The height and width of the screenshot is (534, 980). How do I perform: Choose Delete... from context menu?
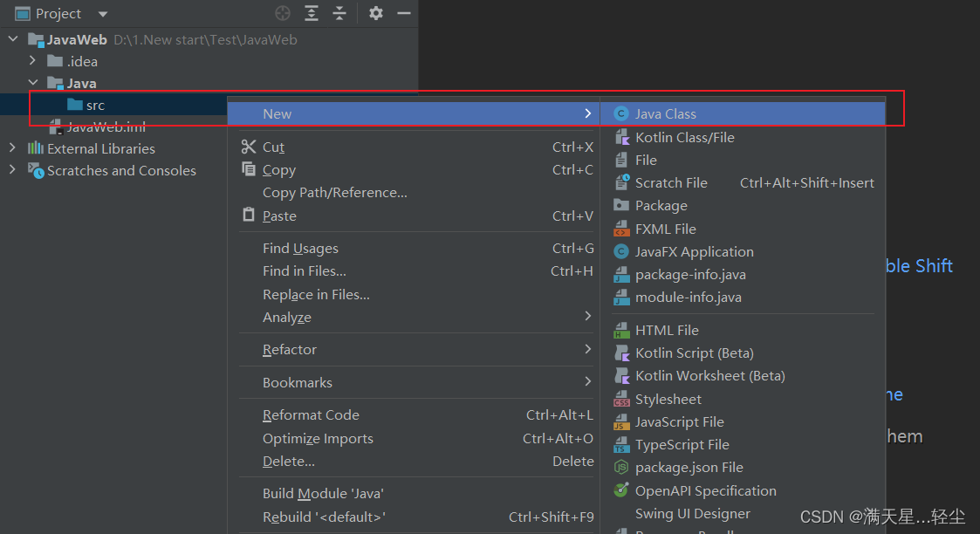click(413, 461)
